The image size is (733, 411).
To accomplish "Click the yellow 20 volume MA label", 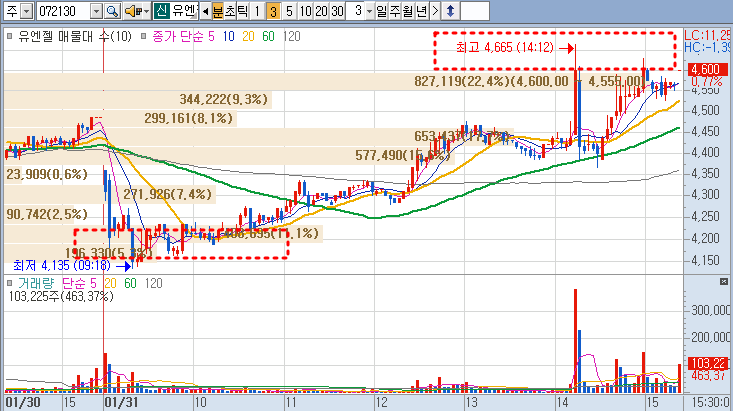I will (110, 283).
